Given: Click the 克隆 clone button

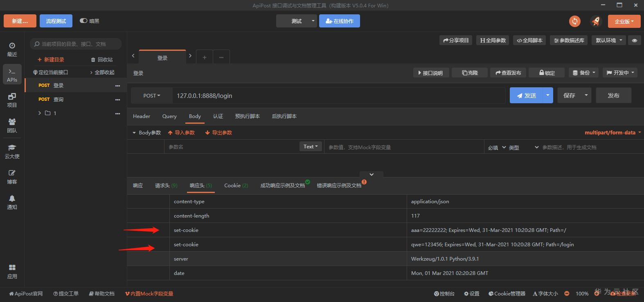Looking at the screenshot, I should (470, 73).
